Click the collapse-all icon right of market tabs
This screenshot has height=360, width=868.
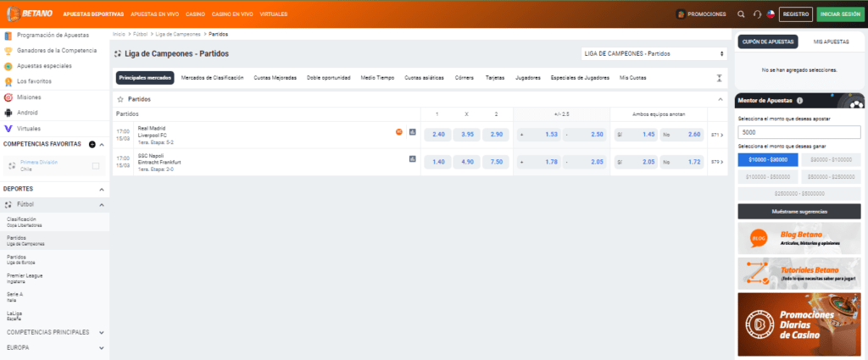pyautogui.click(x=720, y=78)
